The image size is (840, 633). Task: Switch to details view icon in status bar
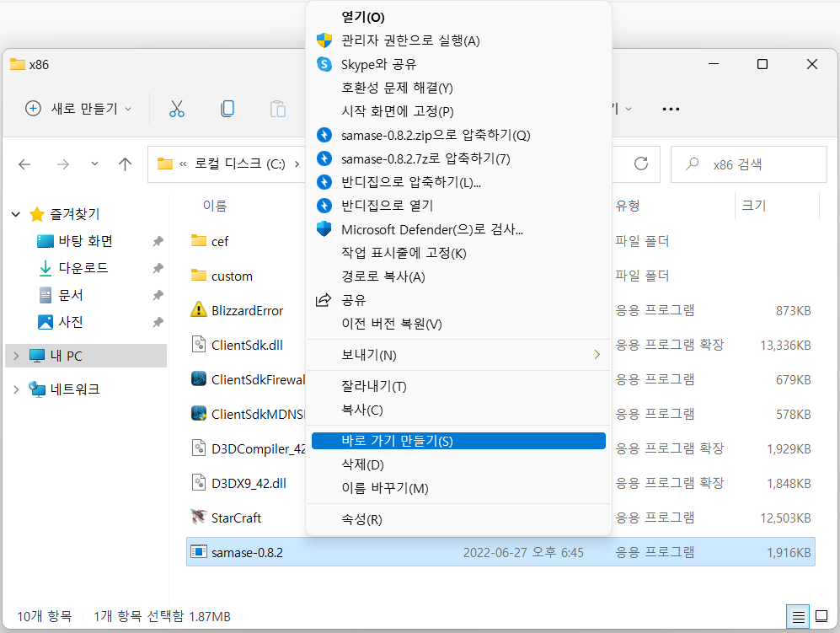point(798,617)
